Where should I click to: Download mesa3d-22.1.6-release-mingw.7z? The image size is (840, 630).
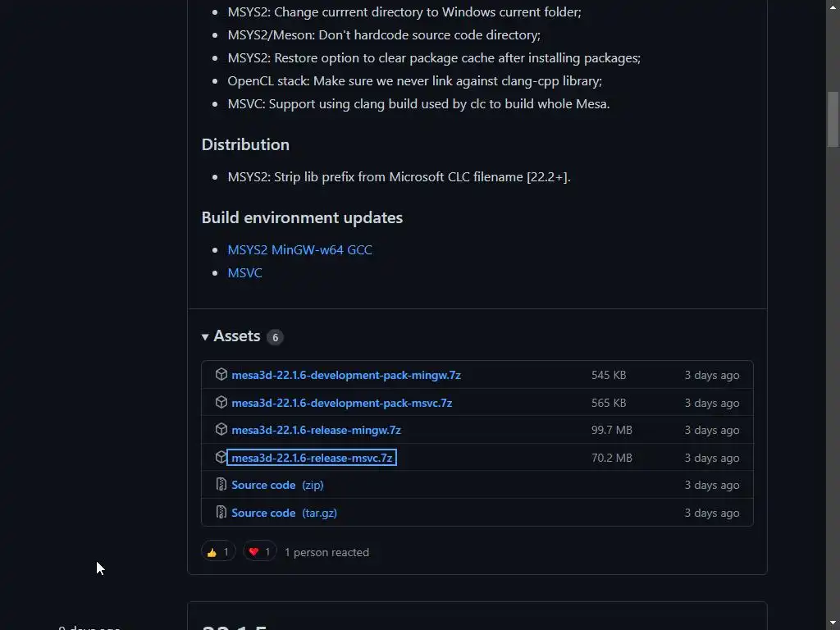pyautogui.click(x=316, y=430)
